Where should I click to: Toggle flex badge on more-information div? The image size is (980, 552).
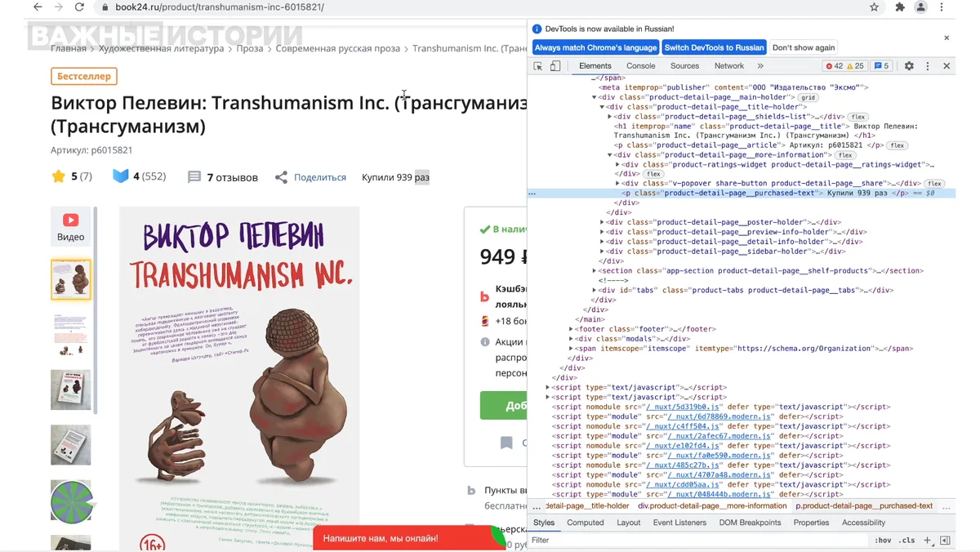pyautogui.click(x=844, y=155)
